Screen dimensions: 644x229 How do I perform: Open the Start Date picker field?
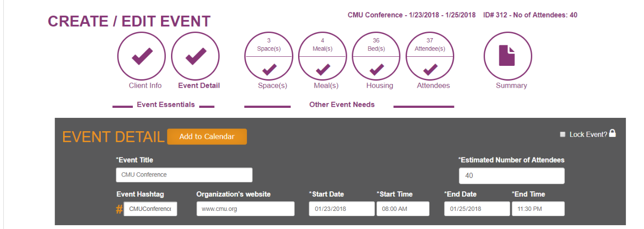pos(342,209)
